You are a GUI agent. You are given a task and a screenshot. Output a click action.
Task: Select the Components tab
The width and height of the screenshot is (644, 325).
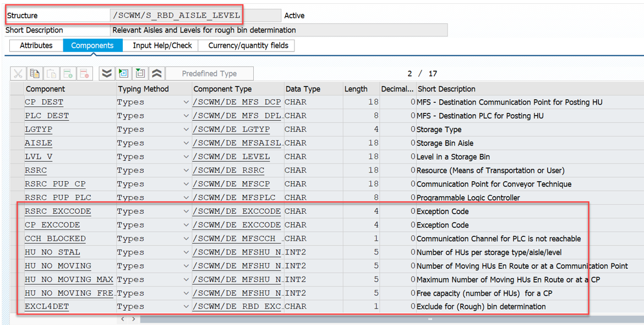pos(92,46)
